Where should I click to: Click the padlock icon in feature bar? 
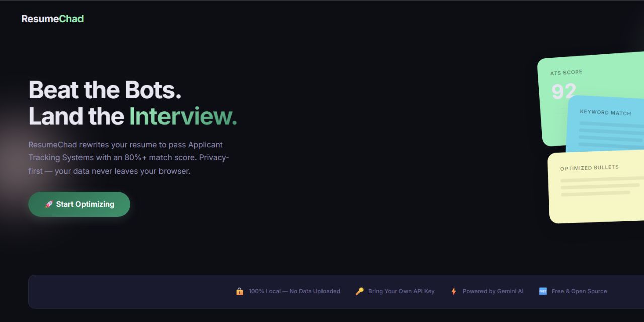pyautogui.click(x=239, y=291)
